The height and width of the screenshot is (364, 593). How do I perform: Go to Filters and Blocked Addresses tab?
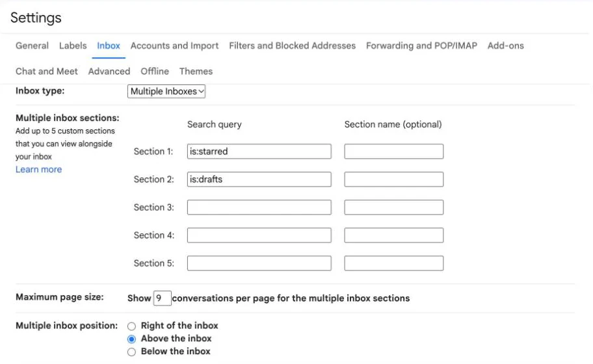point(293,45)
